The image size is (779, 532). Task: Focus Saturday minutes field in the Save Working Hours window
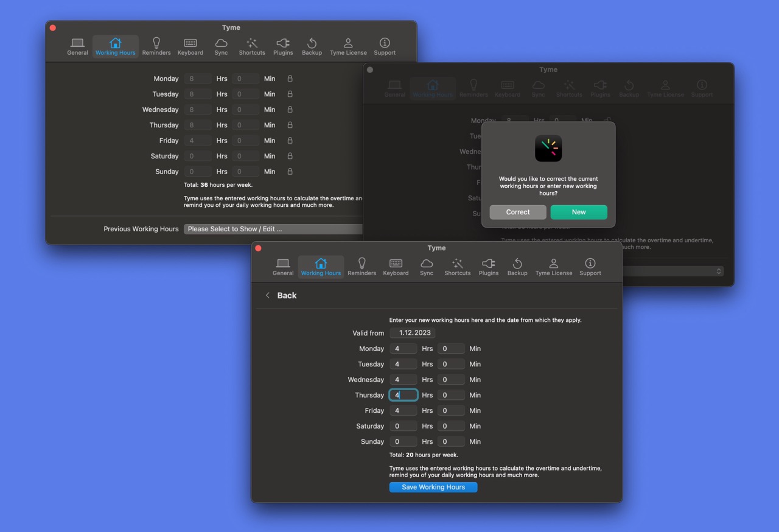(451, 426)
